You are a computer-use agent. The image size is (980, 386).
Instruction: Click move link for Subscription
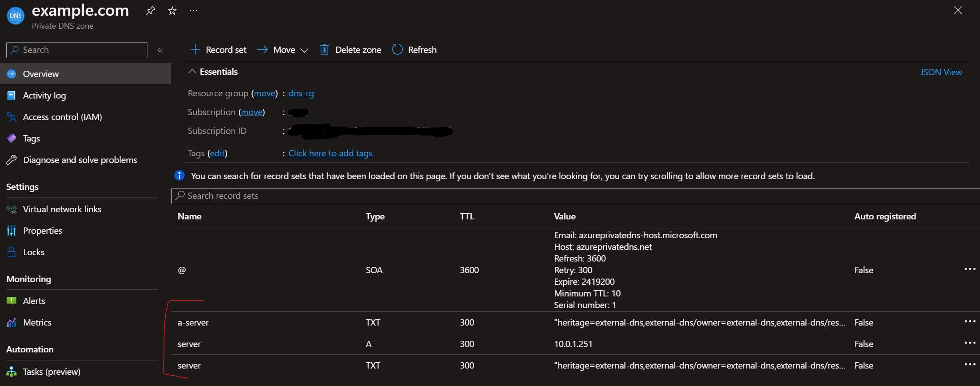pos(252,112)
